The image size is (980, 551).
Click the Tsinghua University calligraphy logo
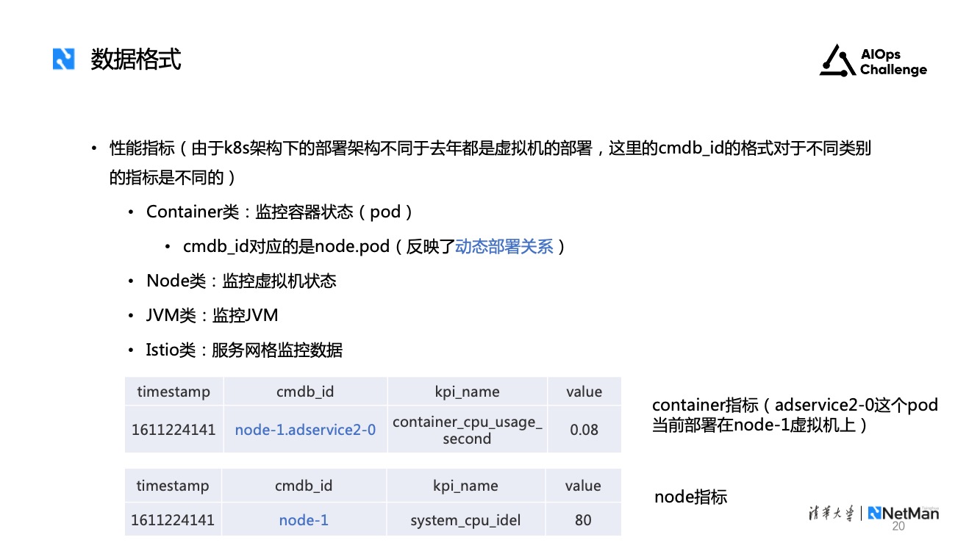(x=827, y=514)
